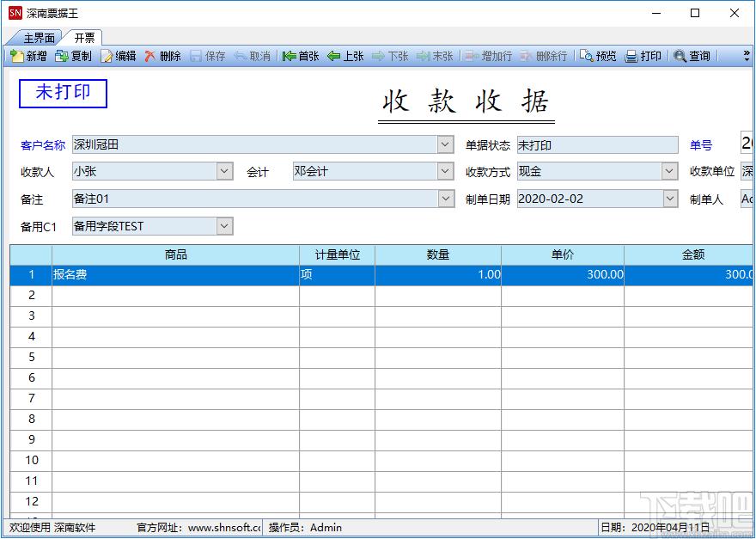Screen dimensions: 756x539
Task: Open the 收款方式 dropdown arrow
Action: 670,171
